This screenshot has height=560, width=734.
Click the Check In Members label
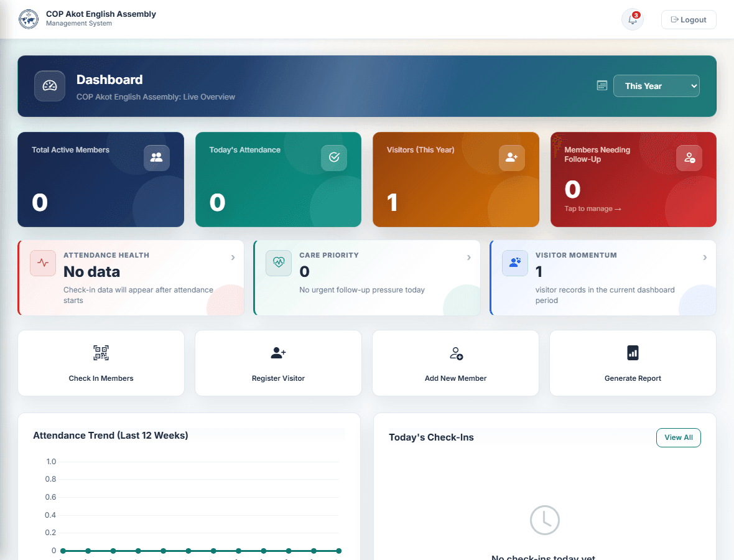click(x=101, y=378)
